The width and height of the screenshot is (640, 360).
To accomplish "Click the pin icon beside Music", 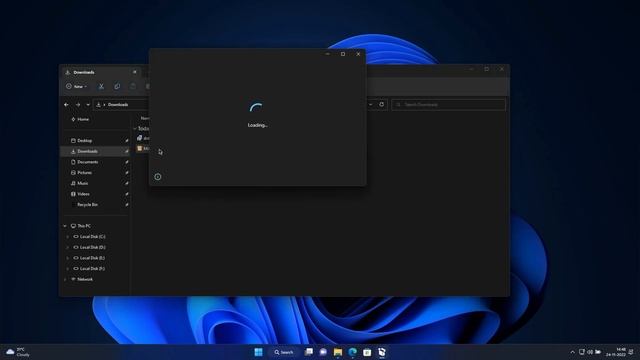I will pyautogui.click(x=127, y=183).
